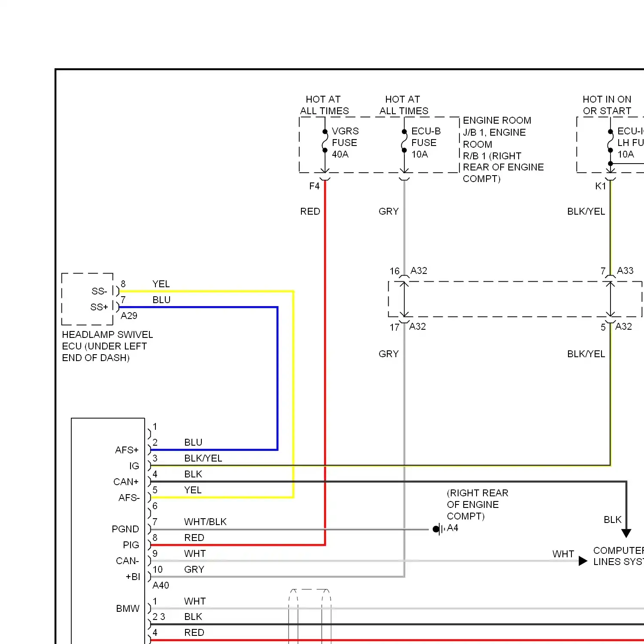Viewport: 644px width, 644px height.
Task: Select the SS+ terminal label
Action: (x=99, y=307)
